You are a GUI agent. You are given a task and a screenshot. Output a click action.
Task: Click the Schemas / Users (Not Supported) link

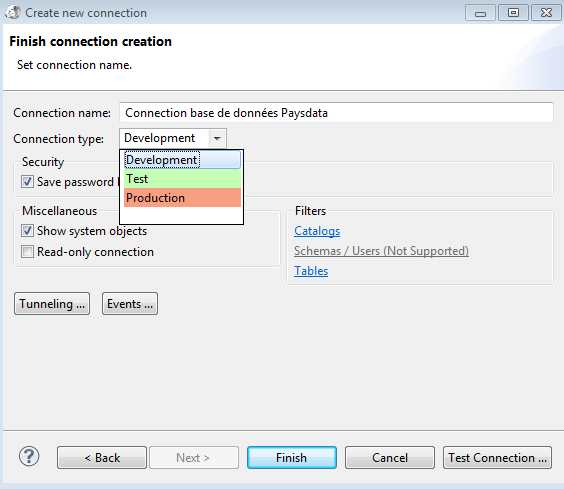click(x=381, y=251)
